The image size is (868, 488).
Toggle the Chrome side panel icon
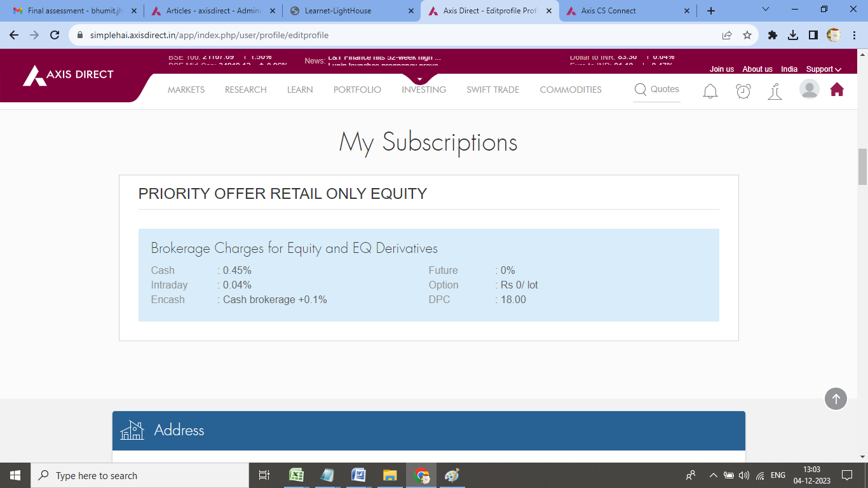click(x=813, y=35)
